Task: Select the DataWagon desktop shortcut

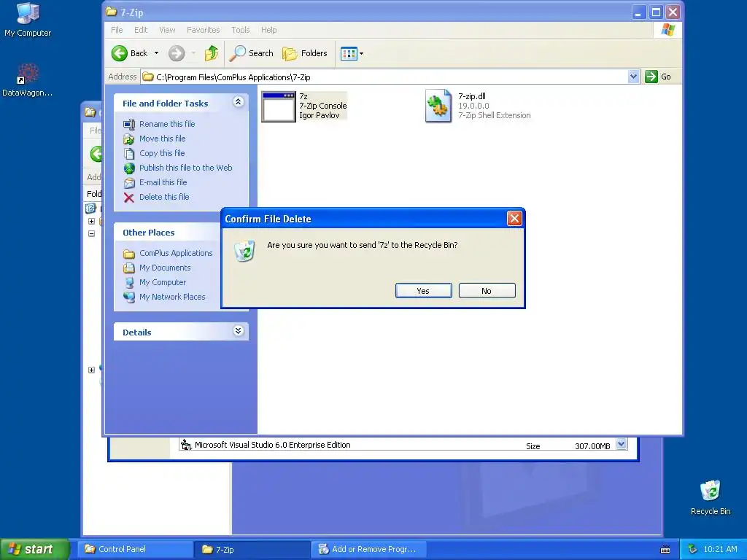Action: pyautogui.click(x=28, y=80)
